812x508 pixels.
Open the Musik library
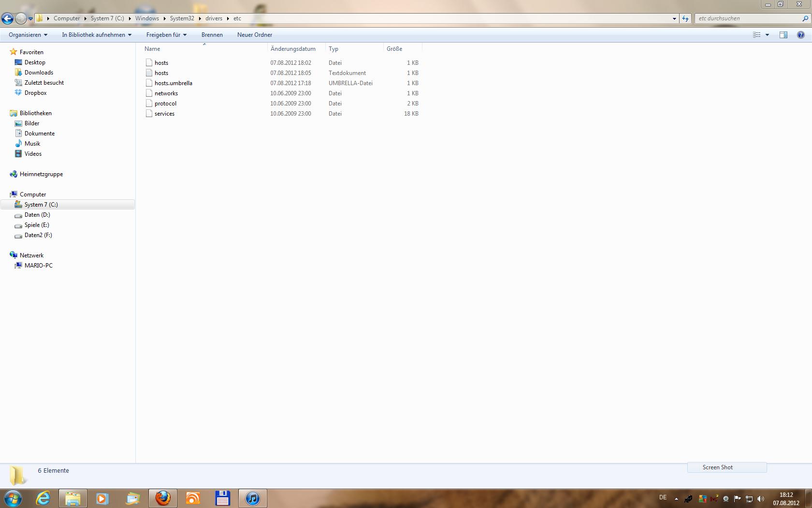click(x=32, y=144)
